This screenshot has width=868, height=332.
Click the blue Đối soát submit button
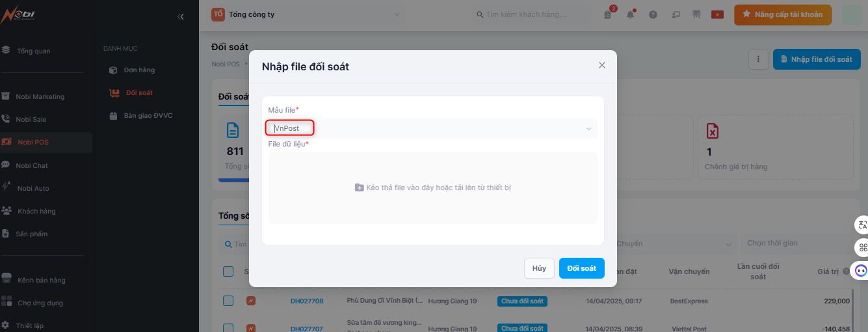click(581, 268)
